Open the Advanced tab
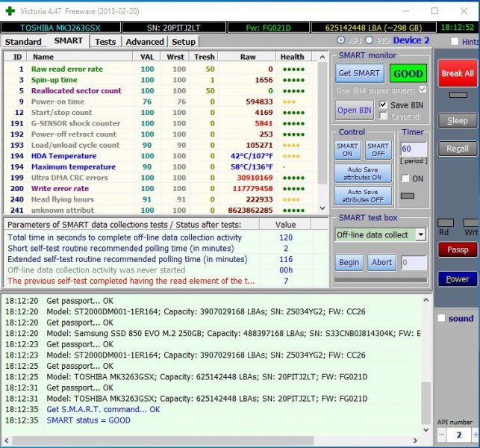480x448 pixels. [x=144, y=42]
